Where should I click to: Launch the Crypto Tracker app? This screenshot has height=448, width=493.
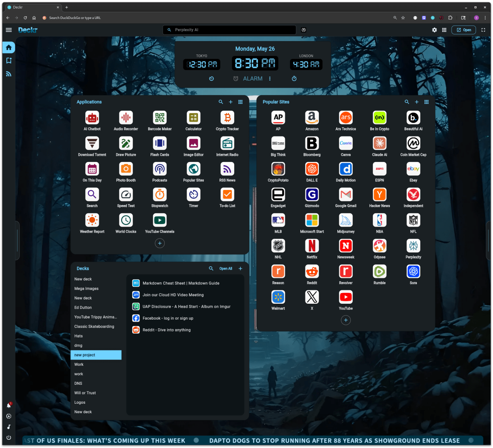click(227, 118)
